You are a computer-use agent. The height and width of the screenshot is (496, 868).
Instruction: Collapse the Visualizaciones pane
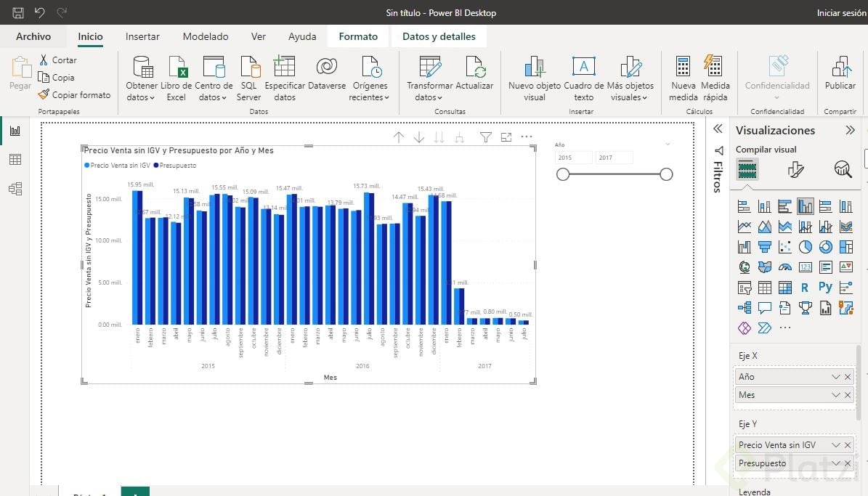[851, 130]
